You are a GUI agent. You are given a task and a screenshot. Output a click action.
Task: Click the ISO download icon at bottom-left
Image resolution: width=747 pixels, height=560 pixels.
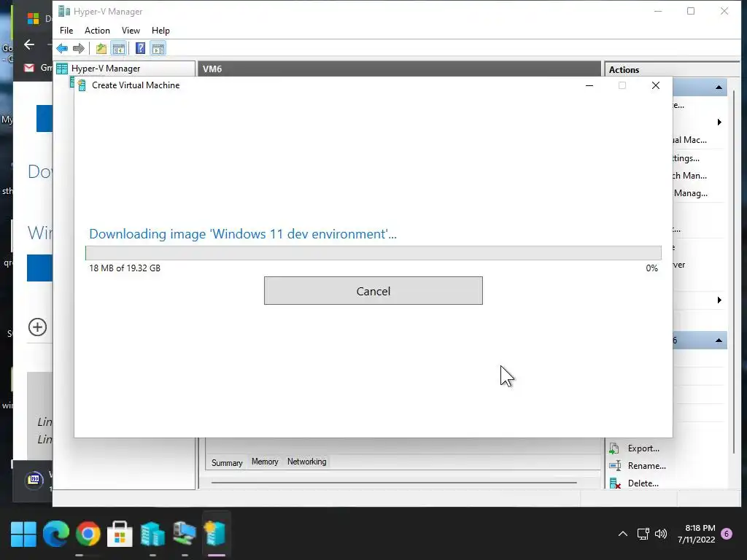pos(34,479)
